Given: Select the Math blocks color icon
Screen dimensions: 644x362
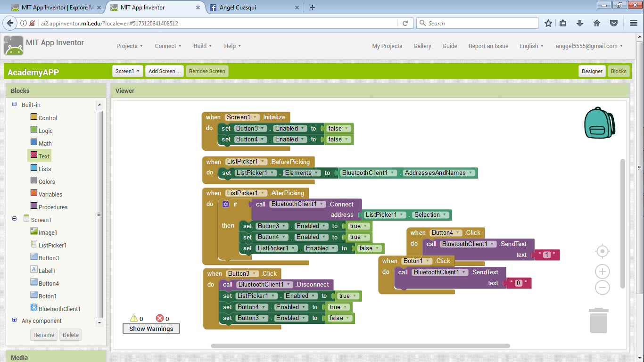Looking at the screenshot, I should click(x=34, y=142).
